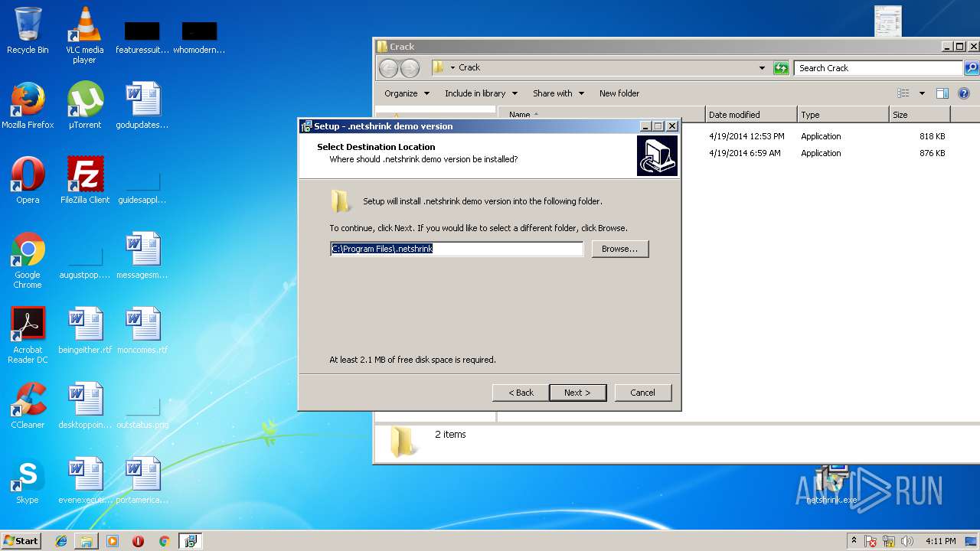The image size is (980, 551).
Task: Open the featuressuit desktop file
Action: pos(142,37)
